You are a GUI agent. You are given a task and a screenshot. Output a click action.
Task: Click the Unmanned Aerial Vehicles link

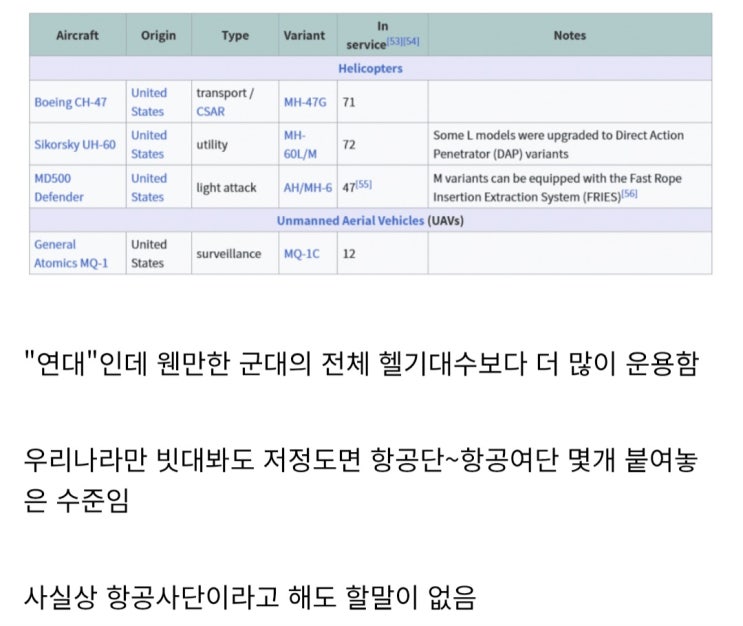pyautogui.click(x=350, y=220)
